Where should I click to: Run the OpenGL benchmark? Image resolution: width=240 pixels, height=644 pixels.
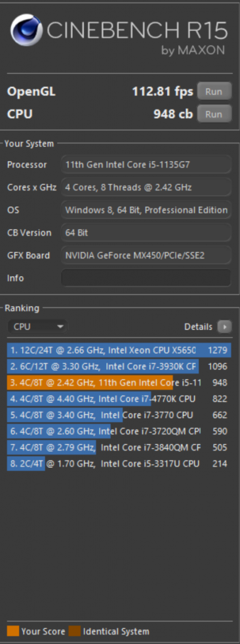coord(214,91)
